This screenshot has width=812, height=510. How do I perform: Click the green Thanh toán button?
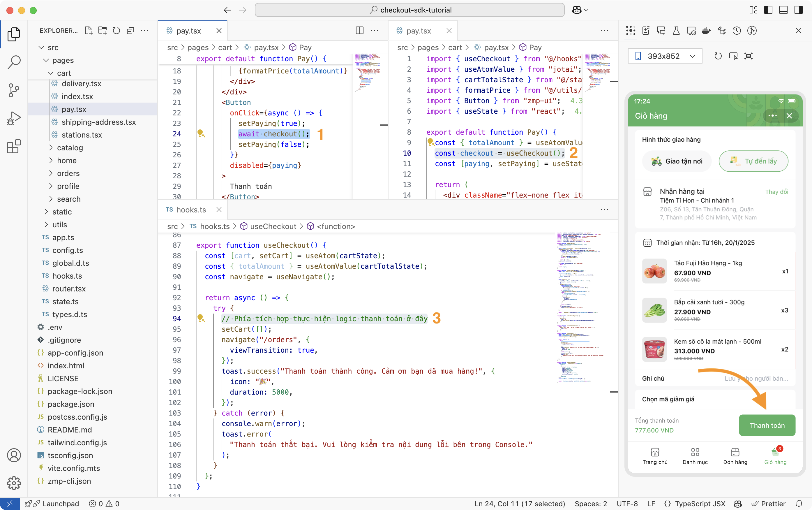click(767, 425)
